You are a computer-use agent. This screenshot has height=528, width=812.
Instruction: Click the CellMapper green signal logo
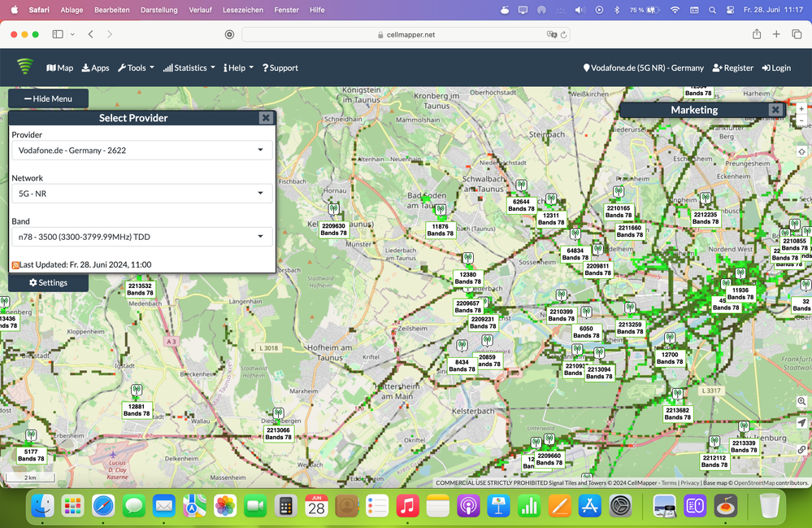25,67
